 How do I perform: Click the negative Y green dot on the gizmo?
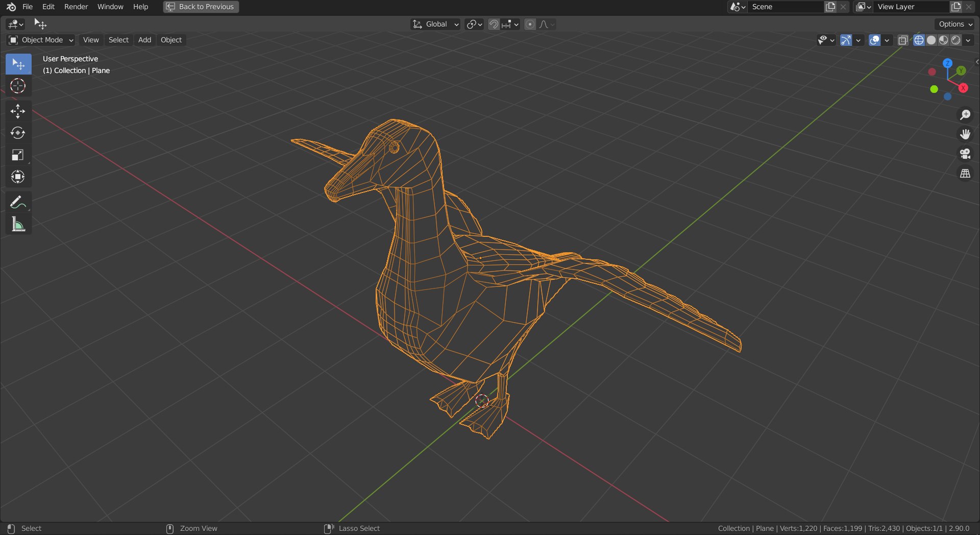[934, 89]
